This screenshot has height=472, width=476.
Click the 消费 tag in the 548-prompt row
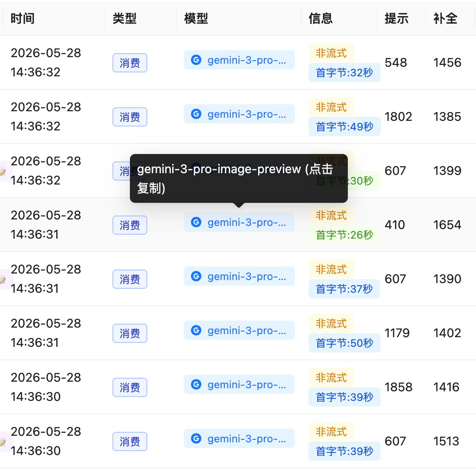[130, 63]
